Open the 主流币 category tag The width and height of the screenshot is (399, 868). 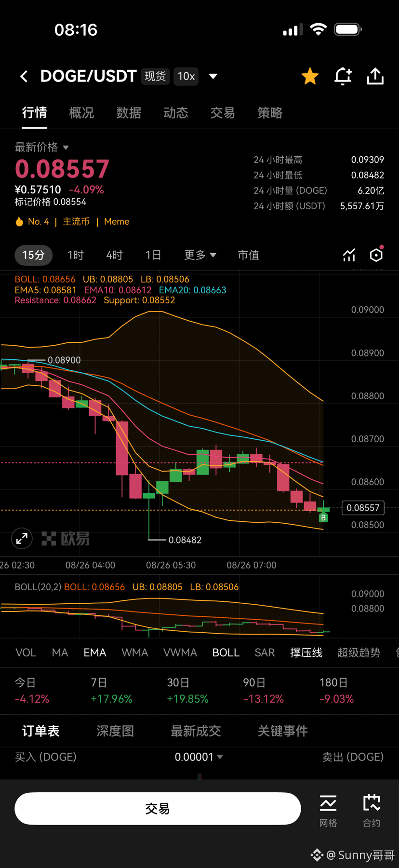pyautogui.click(x=76, y=222)
